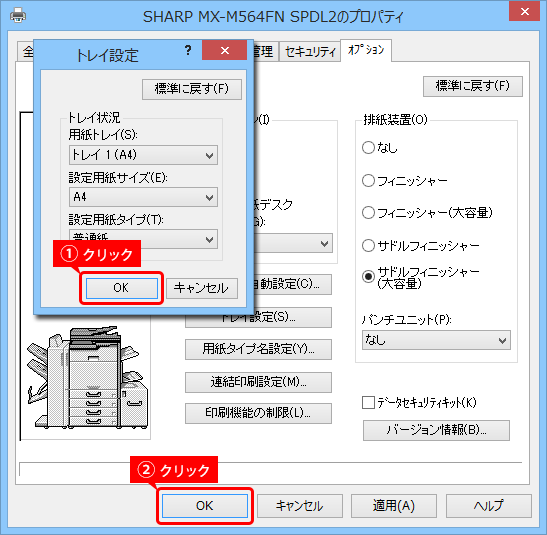Click the printer illustration thumbnail
547x535 pixels.
(x=87, y=377)
